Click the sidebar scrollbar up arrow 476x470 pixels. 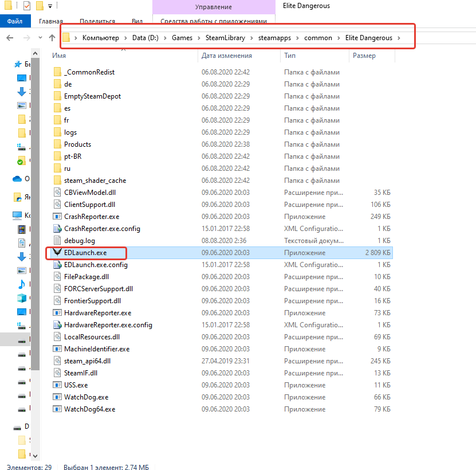click(35, 53)
